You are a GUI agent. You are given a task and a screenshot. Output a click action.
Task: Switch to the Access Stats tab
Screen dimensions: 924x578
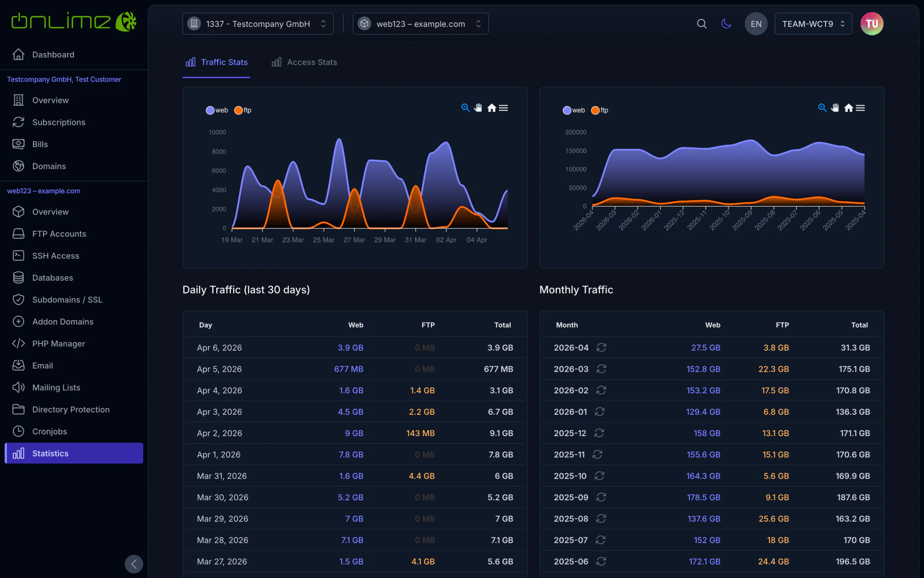304,62
